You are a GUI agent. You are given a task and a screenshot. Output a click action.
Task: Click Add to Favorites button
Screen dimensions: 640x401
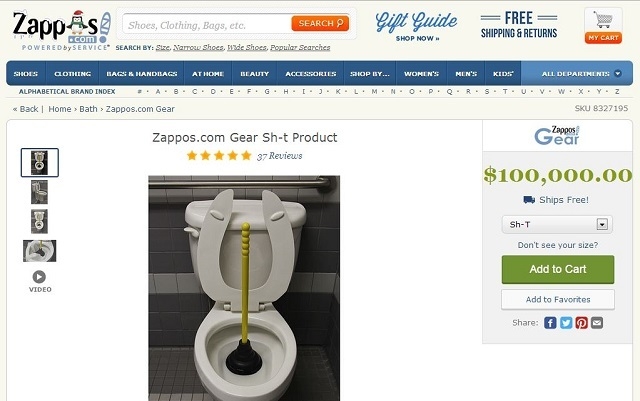tap(558, 300)
